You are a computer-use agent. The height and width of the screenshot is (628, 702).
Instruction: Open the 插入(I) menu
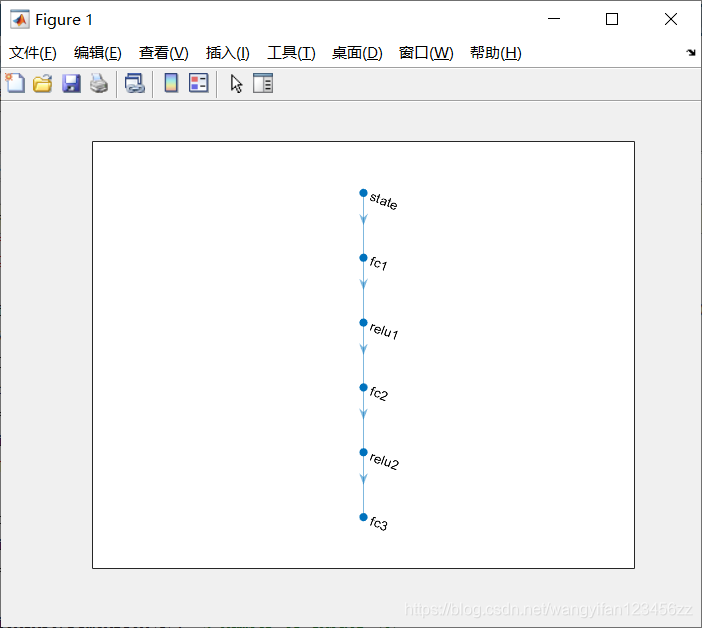click(227, 53)
